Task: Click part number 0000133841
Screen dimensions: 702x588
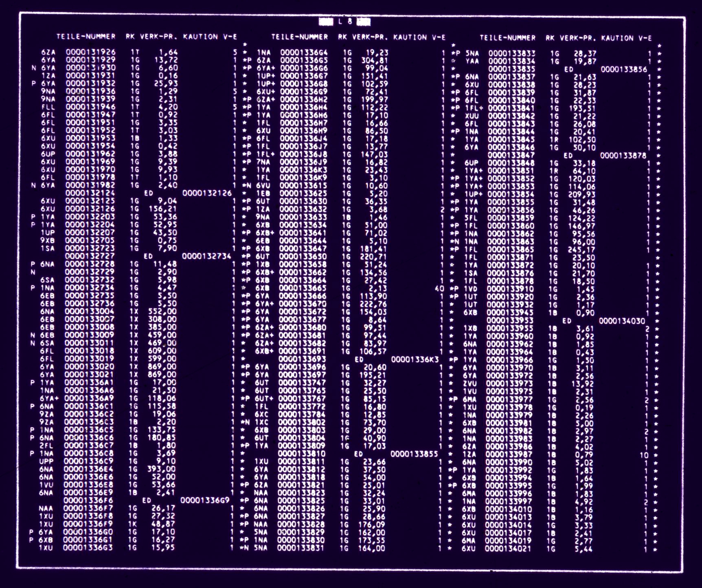Action: tap(511, 108)
